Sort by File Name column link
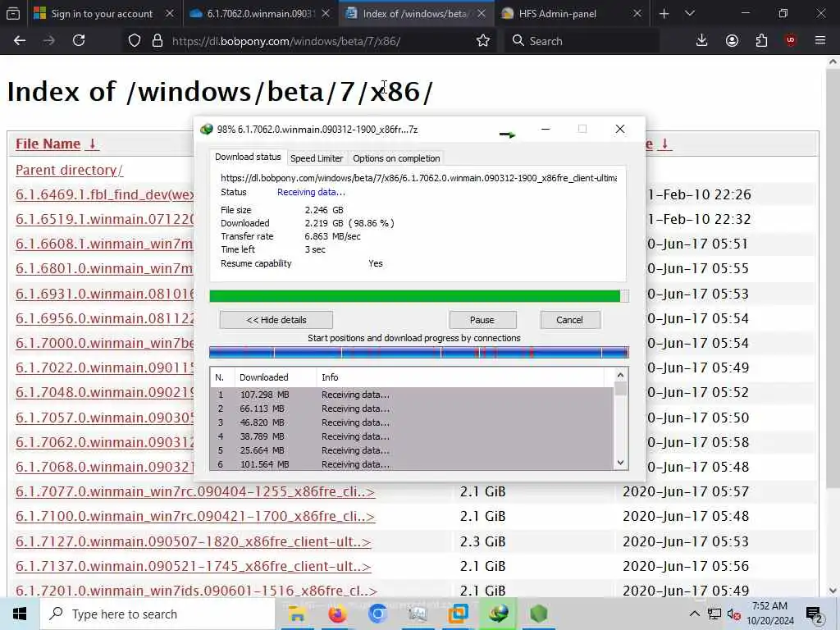This screenshot has width=840, height=630. pyautogui.click(x=48, y=144)
